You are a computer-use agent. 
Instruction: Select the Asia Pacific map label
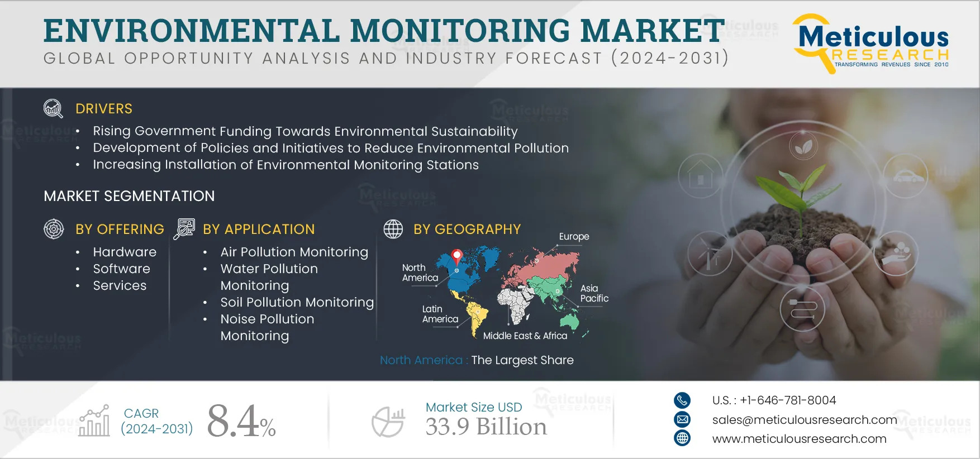tap(594, 293)
